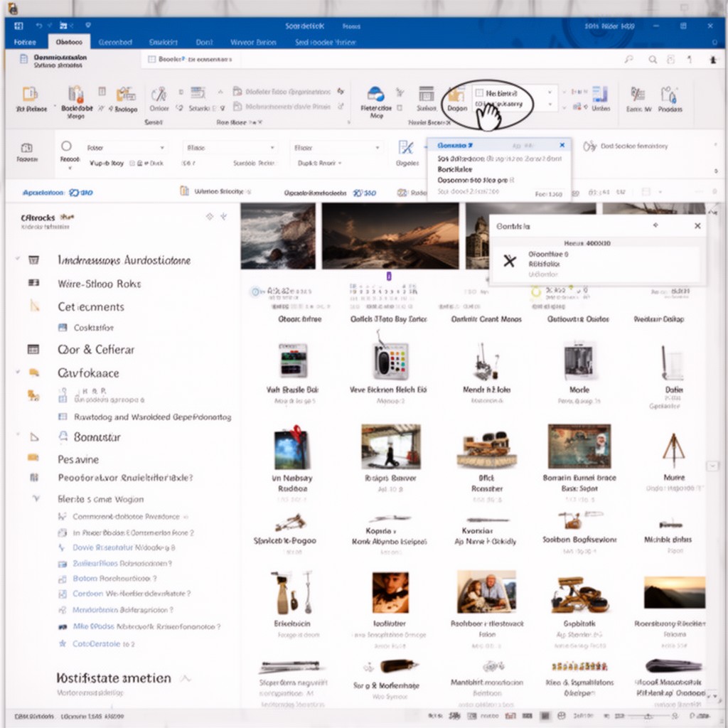The width and height of the screenshot is (728, 728).
Task: Select the Cosktatfor tree row
Action: click(86, 327)
